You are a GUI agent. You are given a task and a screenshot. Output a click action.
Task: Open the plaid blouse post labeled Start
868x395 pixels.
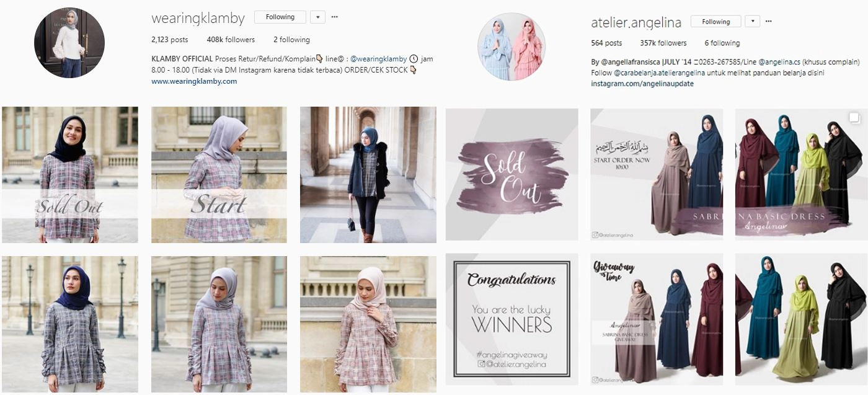click(219, 175)
